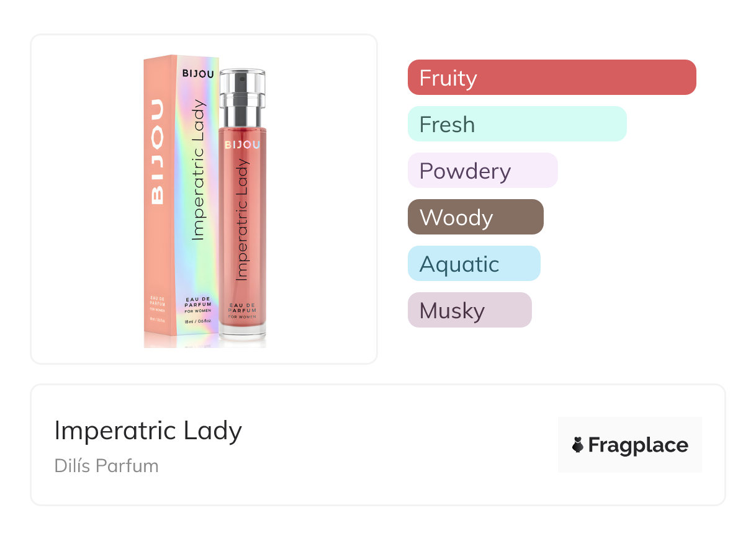Click vertical white BIJOU text on box side
The image size is (756, 536).
tap(158, 152)
